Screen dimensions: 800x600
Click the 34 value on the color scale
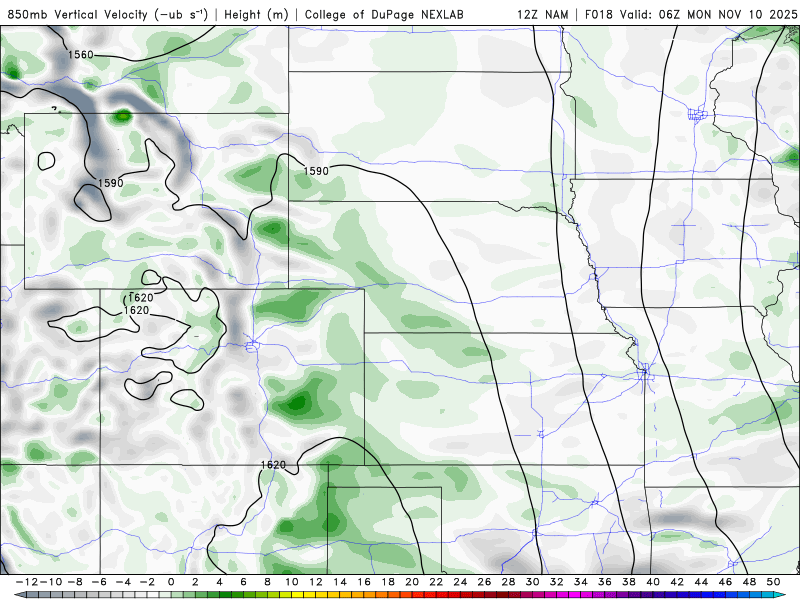coord(581,582)
